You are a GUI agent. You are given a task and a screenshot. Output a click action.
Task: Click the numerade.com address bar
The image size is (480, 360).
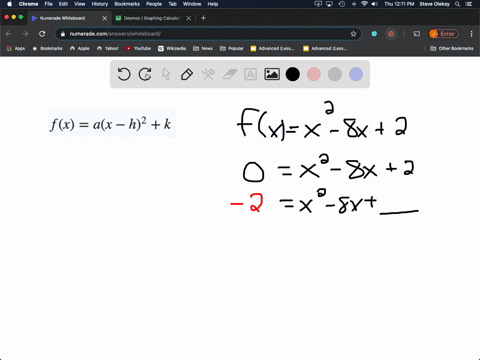click(x=208, y=34)
